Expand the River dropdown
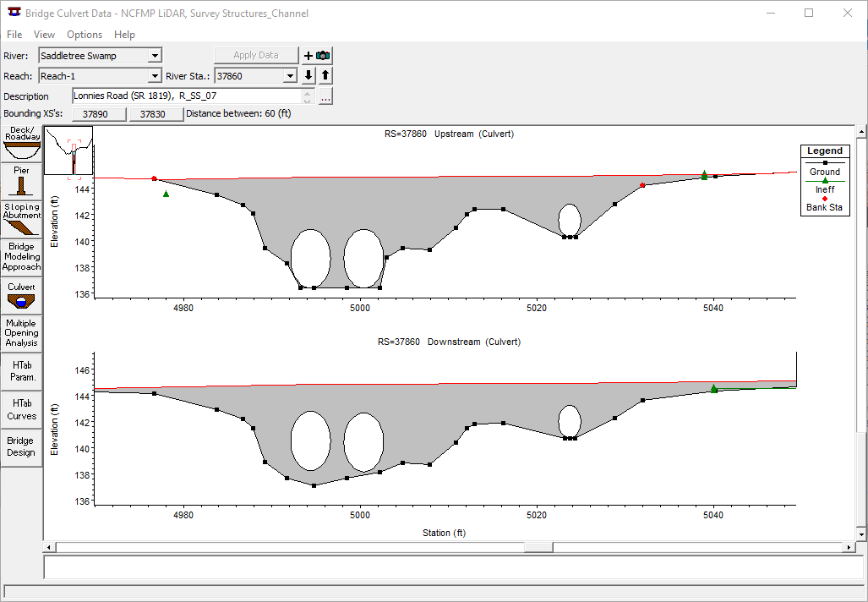 [x=155, y=56]
